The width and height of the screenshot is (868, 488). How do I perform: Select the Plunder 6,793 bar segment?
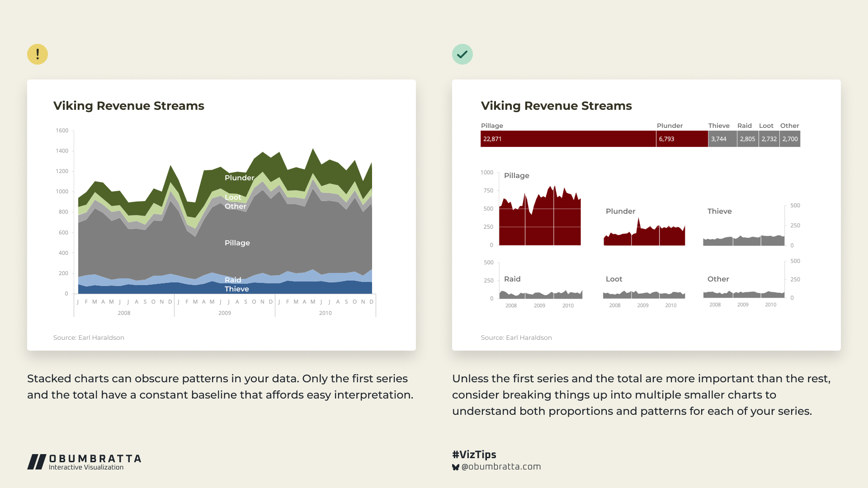[682, 139]
